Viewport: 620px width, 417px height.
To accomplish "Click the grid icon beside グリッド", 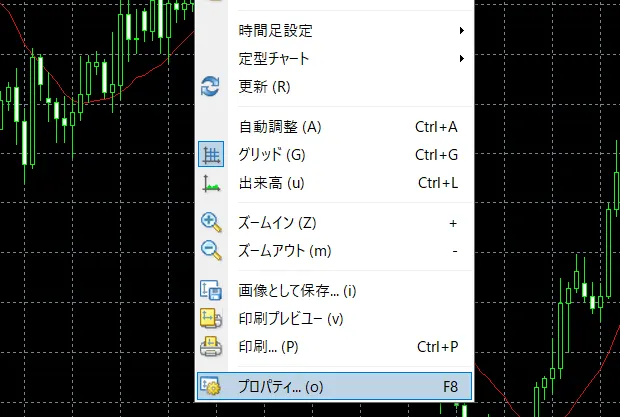I will click(211, 154).
